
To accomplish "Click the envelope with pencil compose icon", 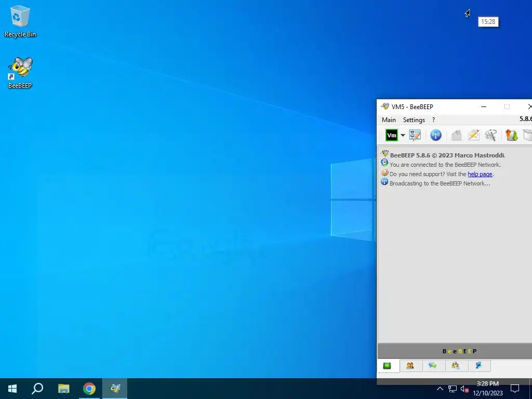I will (474, 135).
